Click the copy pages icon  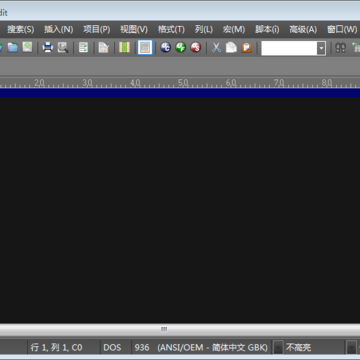click(x=231, y=47)
